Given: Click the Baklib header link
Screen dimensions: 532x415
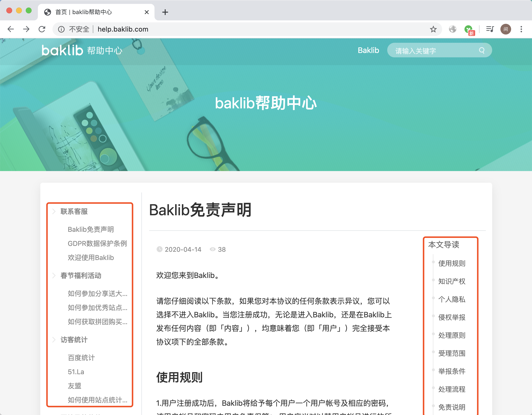Looking at the screenshot, I should tap(368, 50).
